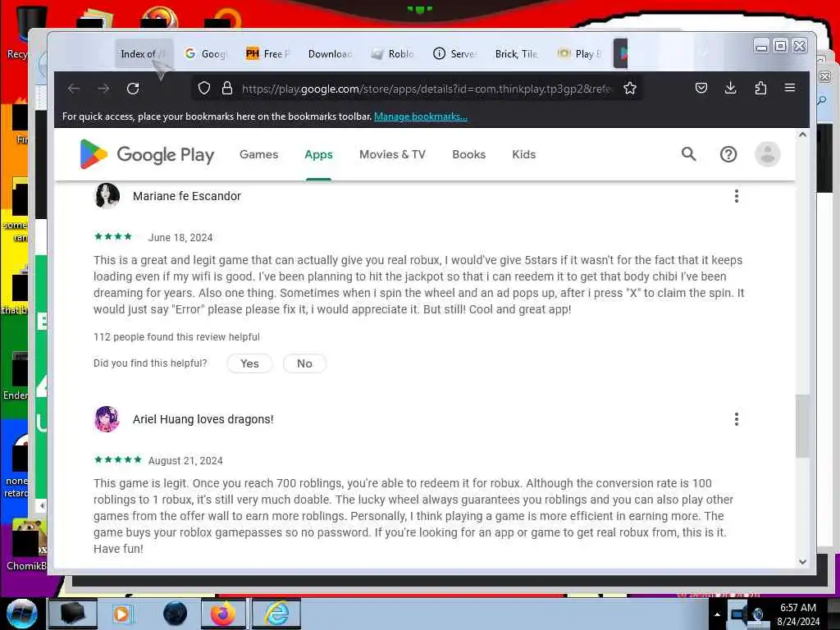The height and width of the screenshot is (630, 840).
Task: Switch to the Google tab
Action: 206,53
